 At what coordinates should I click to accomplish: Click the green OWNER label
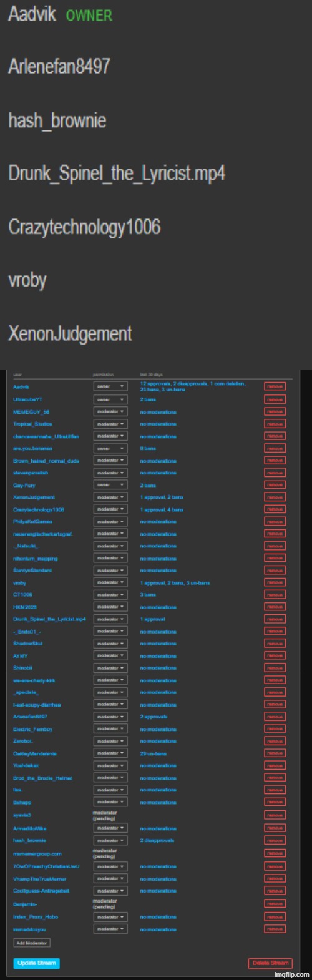tap(89, 16)
